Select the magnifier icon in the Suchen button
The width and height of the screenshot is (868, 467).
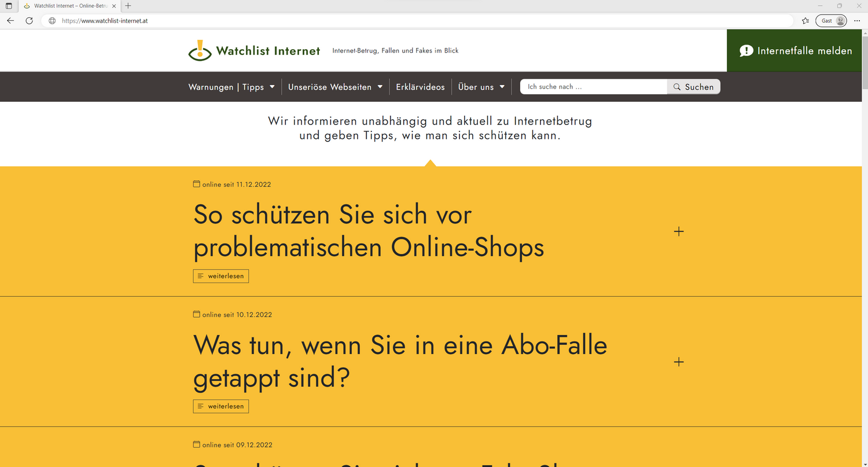click(676, 86)
